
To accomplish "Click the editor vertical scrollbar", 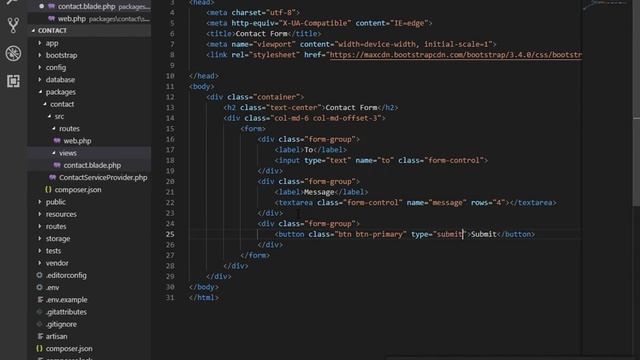I will (x=636, y=102).
